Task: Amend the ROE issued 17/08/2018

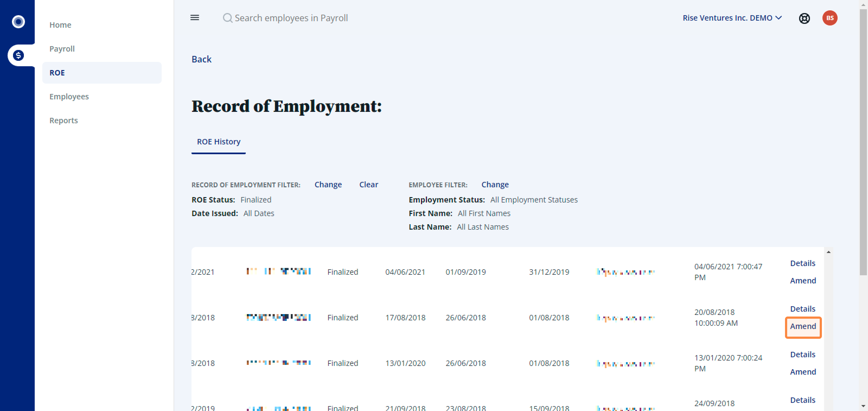Action: coord(803,326)
